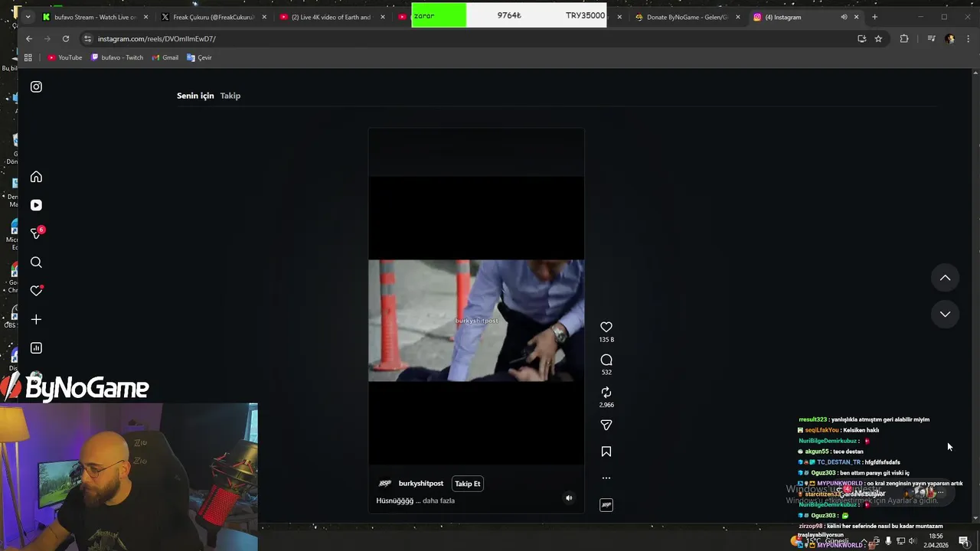Open a new browser tab
The image size is (980, 551).
[x=874, y=17]
